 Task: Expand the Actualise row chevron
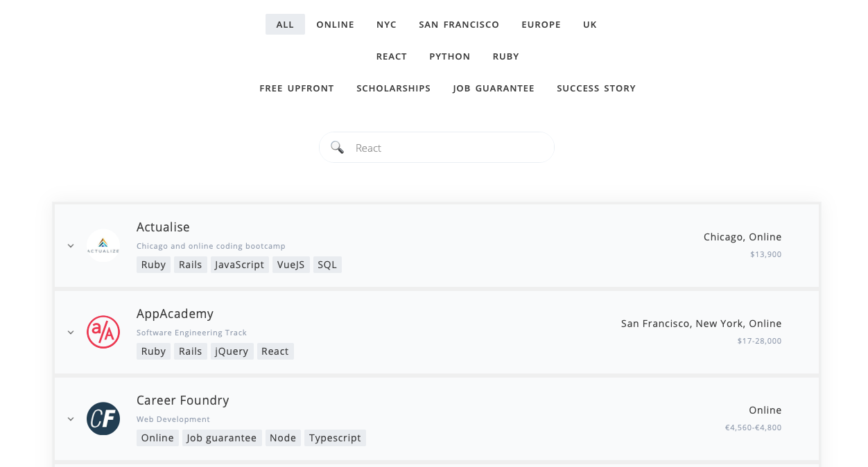[71, 246]
